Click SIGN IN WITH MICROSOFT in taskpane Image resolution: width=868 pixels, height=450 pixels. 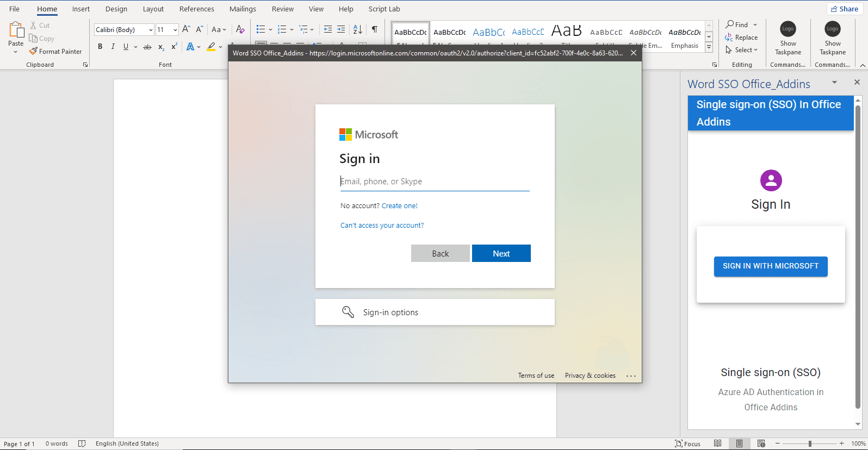pyautogui.click(x=771, y=266)
